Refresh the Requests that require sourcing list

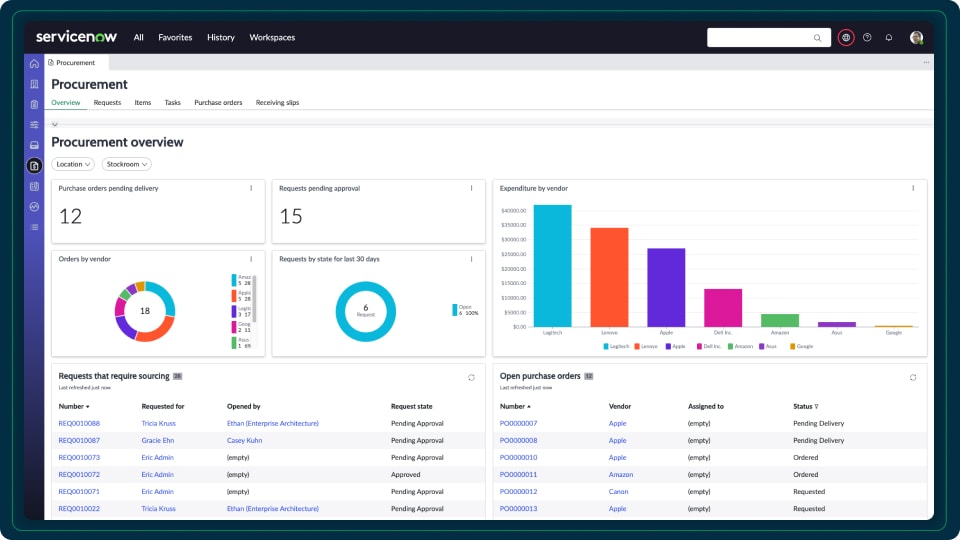[471, 377]
